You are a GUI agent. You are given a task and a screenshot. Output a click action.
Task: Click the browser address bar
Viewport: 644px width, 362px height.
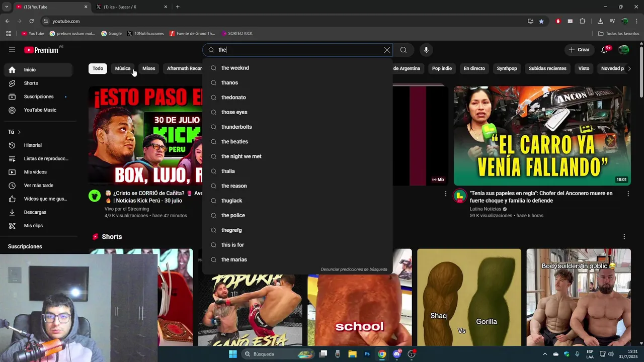(x=282, y=21)
